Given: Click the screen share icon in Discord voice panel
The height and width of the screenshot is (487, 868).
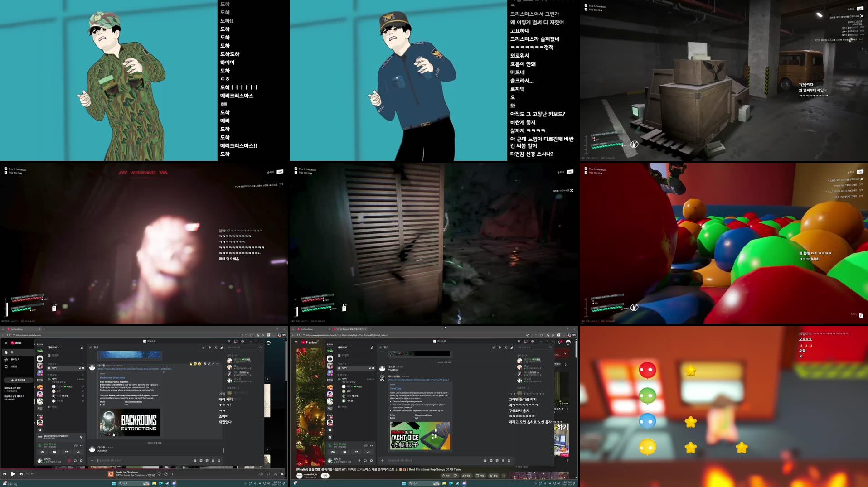Looking at the screenshot, I should 54,452.
